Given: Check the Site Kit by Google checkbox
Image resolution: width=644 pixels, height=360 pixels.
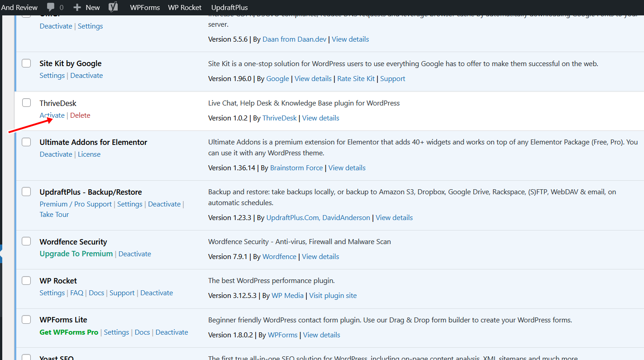Looking at the screenshot, I should point(26,63).
